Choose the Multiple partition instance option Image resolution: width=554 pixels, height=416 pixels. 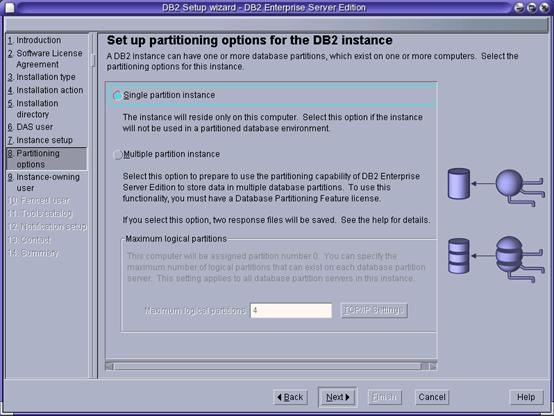coord(117,154)
